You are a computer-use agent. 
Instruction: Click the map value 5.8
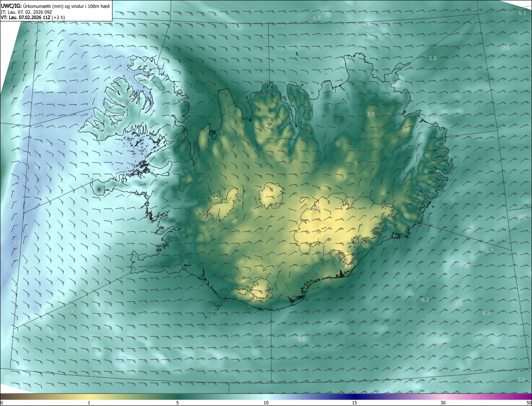(433, 59)
